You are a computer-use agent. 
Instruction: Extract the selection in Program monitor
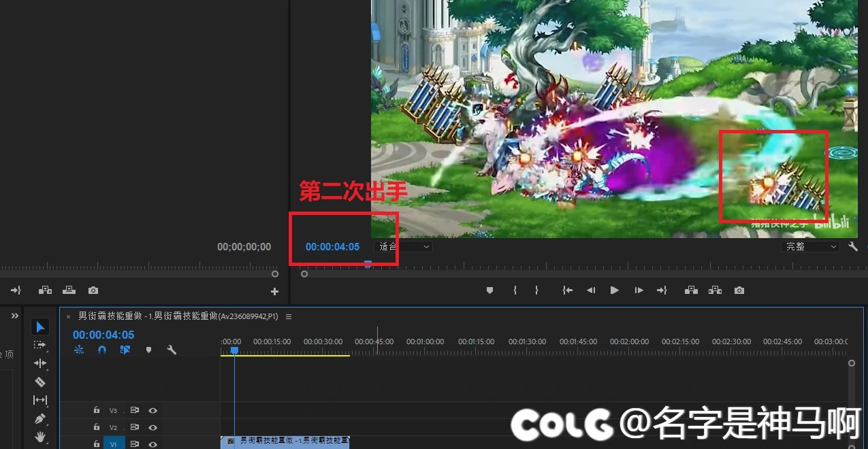click(x=715, y=290)
